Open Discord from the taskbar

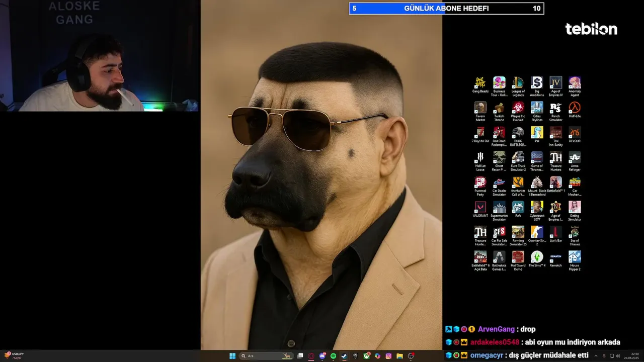(323, 356)
